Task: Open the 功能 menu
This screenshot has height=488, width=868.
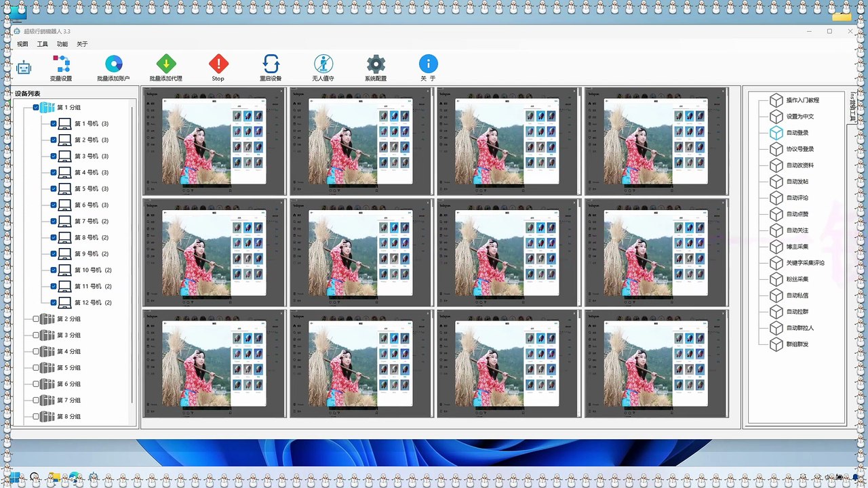Action: coord(62,44)
